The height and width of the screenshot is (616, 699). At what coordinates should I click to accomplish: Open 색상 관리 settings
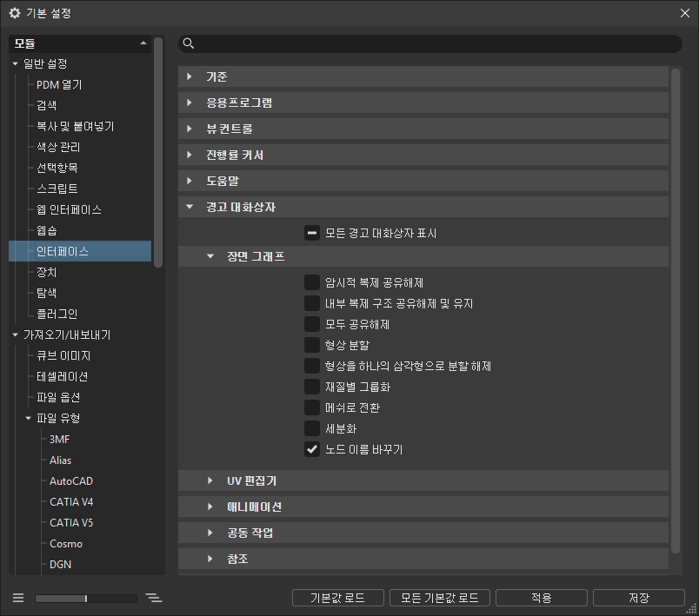tap(58, 147)
